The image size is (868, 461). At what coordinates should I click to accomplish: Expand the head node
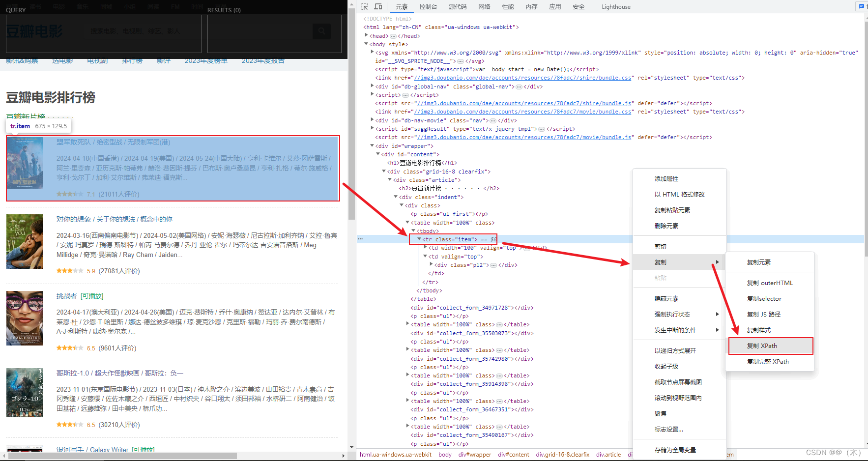(366, 35)
